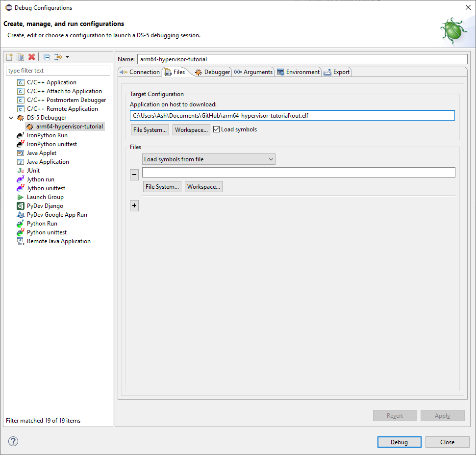
Task: Click the C/C++ Remote Application icon
Action: point(20,109)
